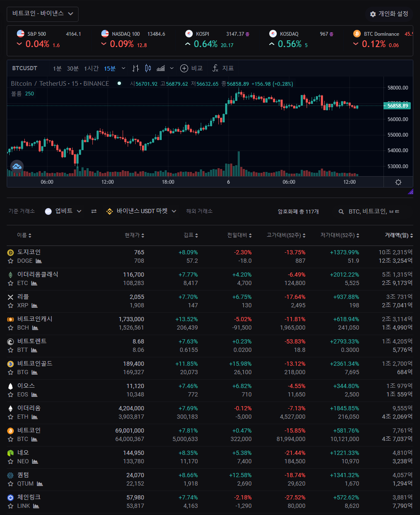Favorite DOGE with its star
This screenshot has height=515, width=420.
[10, 261]
